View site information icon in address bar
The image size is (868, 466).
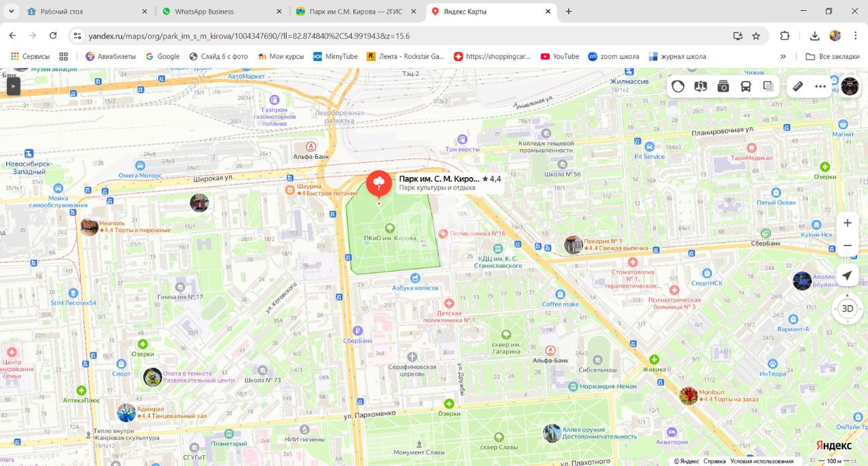[77, 36]
